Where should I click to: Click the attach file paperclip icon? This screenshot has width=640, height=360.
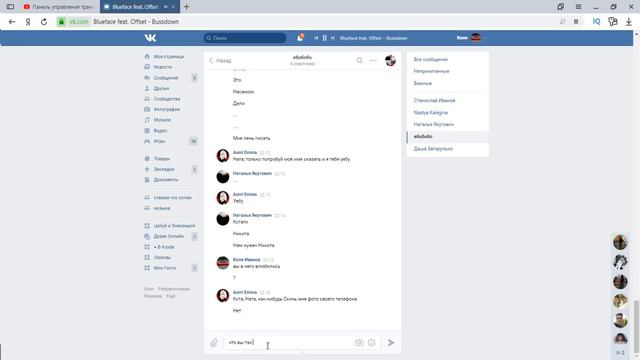coord(214,343)
